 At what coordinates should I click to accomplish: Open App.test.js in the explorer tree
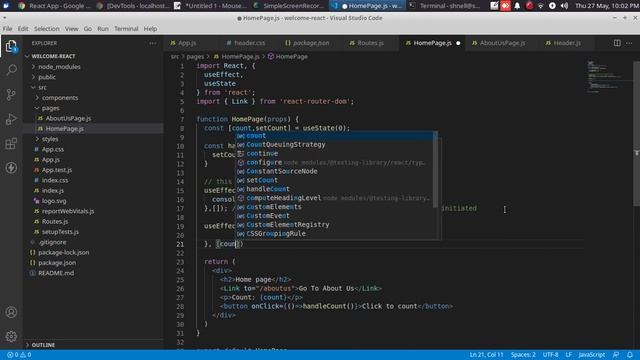click(x=57, y=170)
